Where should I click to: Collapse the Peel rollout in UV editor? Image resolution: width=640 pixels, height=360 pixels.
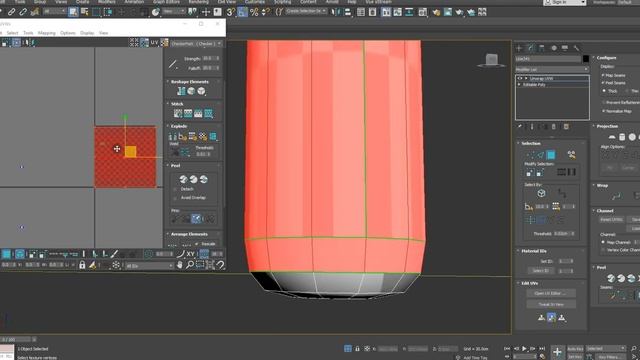168,165
